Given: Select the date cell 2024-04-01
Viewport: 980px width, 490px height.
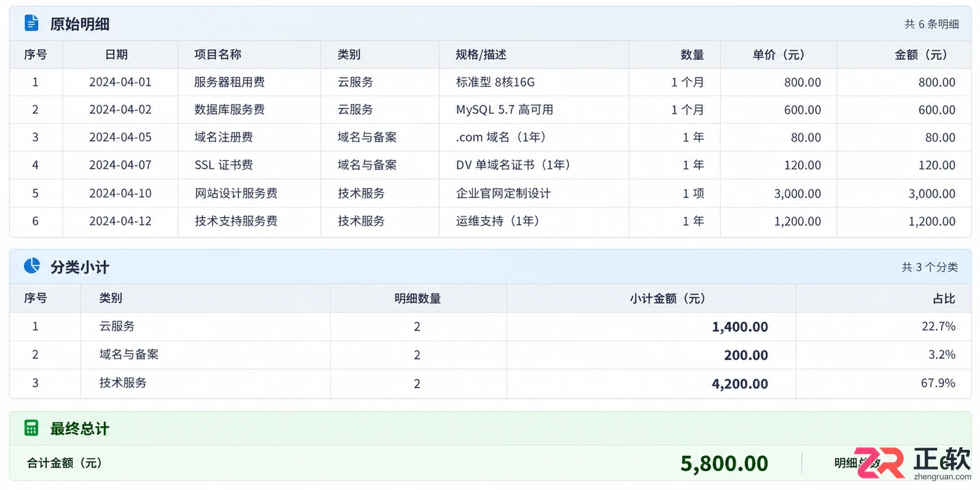Looking at the screenshot, I should 120,82.
